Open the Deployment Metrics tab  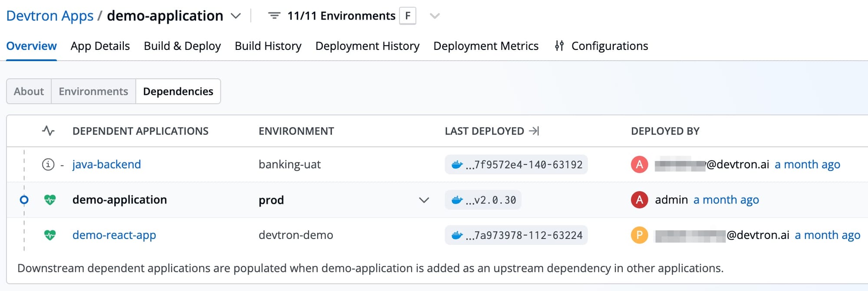pos(486,46)
